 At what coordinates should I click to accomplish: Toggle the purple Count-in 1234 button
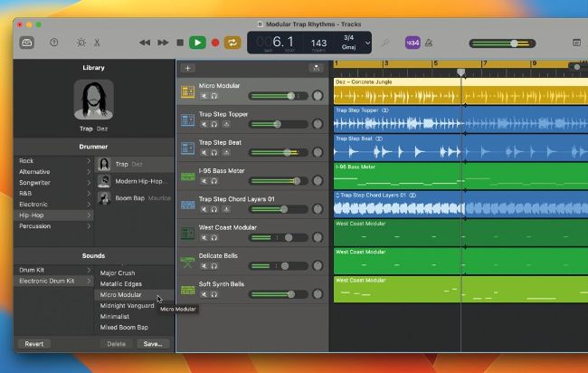click(x=413, y=43)
